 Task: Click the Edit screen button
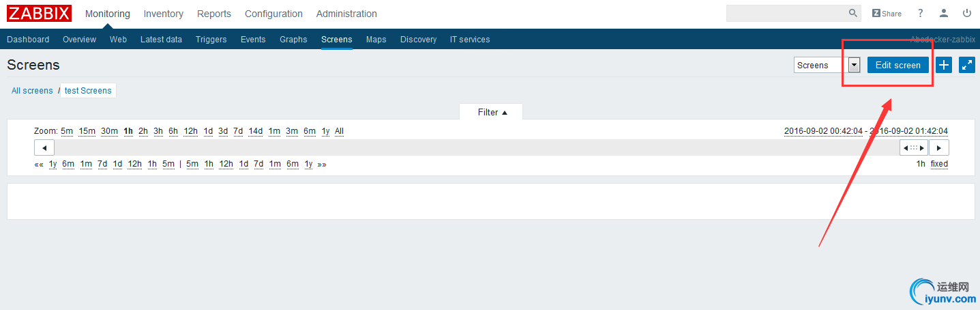(897, 65)
